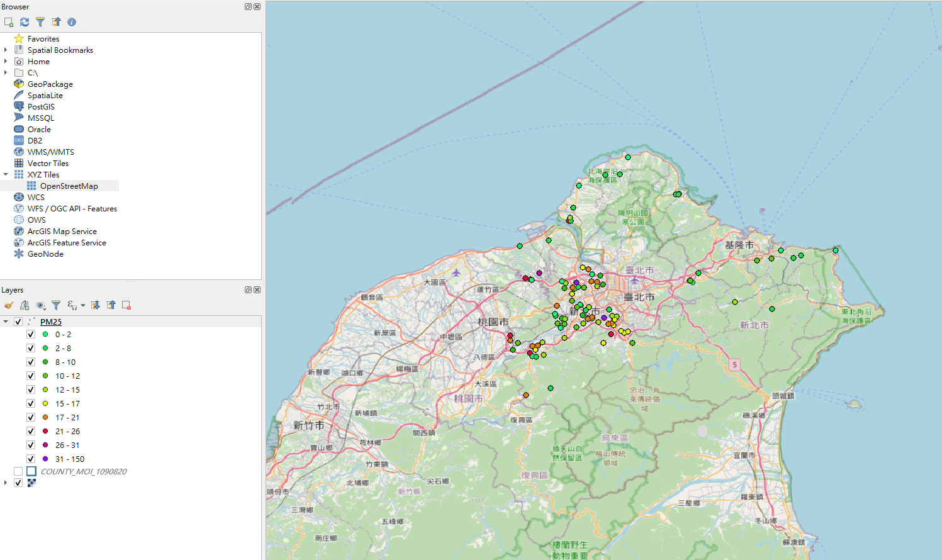Click Remove Layer icon in Layers toolbar

[x=126, y=305]
